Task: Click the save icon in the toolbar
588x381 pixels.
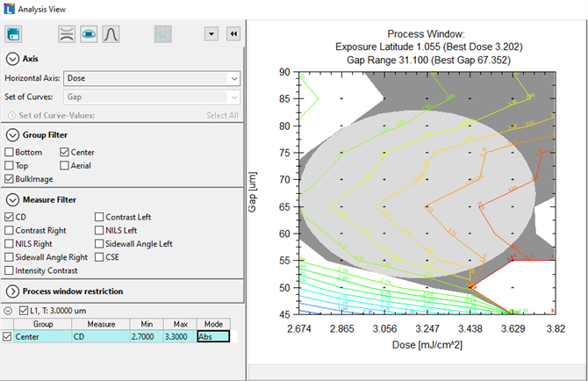Action: pos(13,34)
